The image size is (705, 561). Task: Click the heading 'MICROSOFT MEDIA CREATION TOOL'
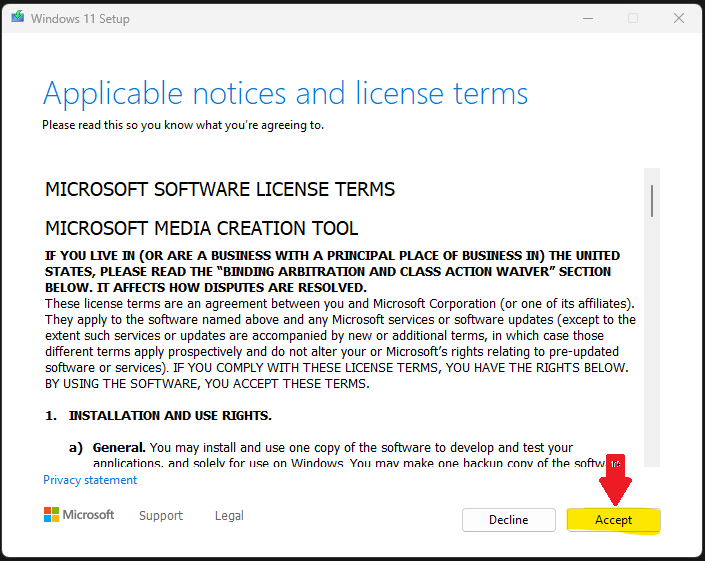201,228
